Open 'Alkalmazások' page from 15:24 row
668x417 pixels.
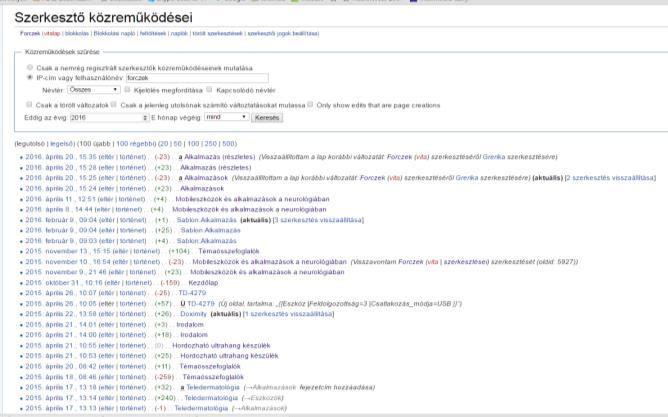coord(202,188)
